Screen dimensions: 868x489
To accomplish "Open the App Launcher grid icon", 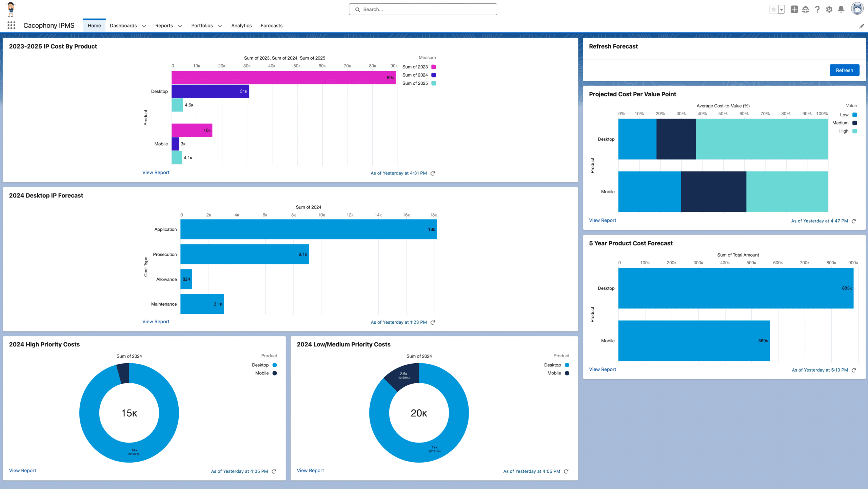I will click(x=12, y=25).
